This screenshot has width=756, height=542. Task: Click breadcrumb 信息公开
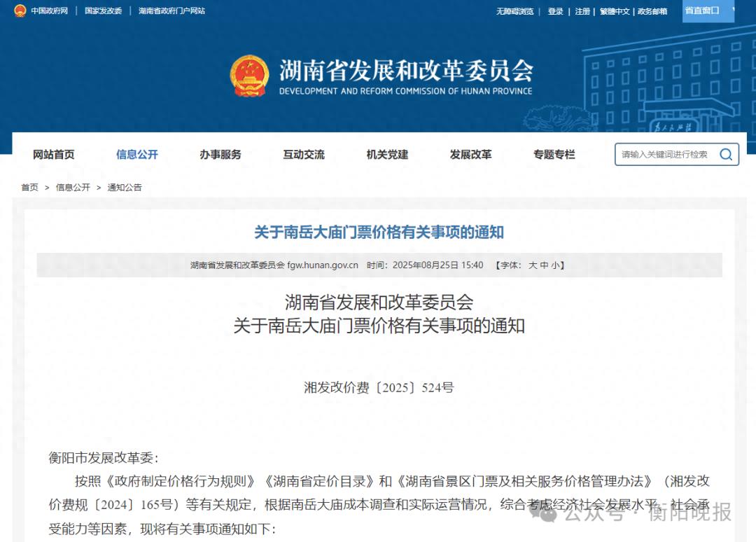[x=73, y=187]
